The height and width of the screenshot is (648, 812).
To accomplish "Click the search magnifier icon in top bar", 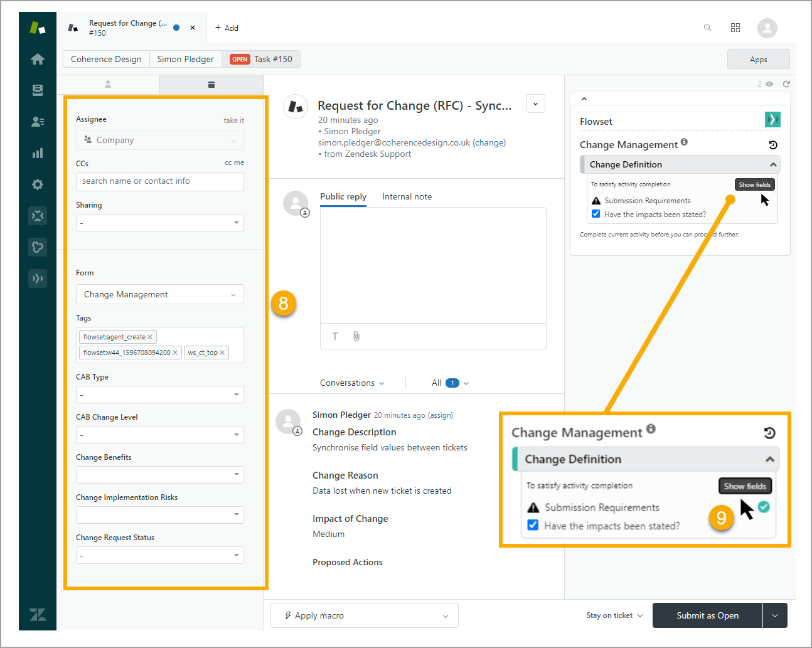I will [x=707, y=28].
